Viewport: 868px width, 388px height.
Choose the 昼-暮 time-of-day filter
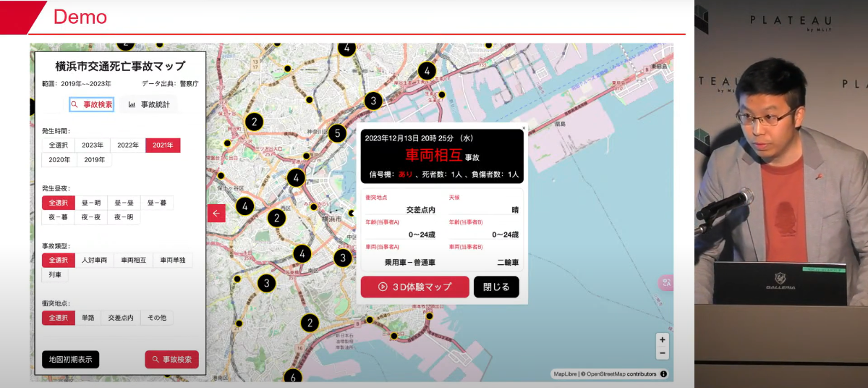tap(157, 203)
